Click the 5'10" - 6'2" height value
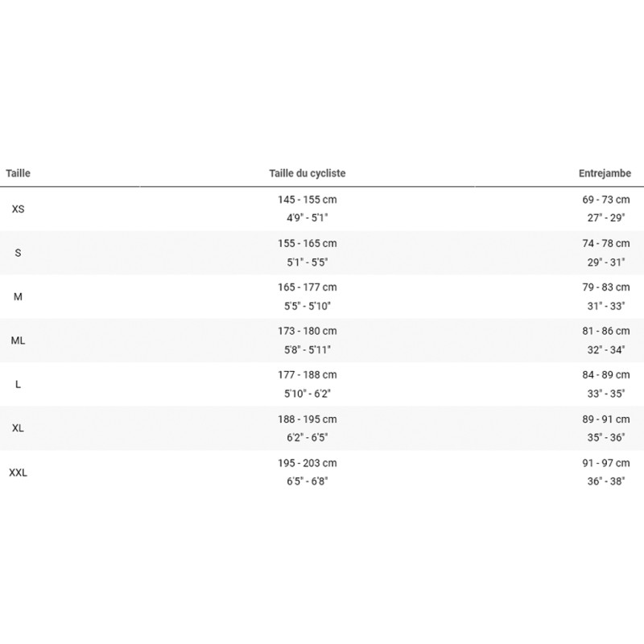 (x=308, y=394)
